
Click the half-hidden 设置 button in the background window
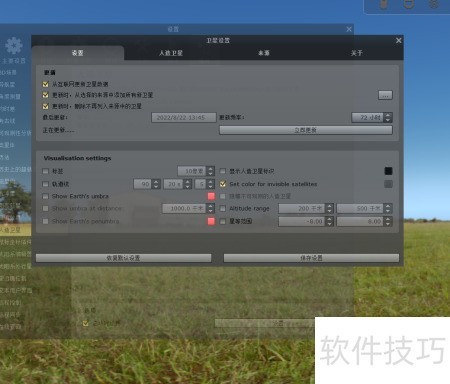tap(265, 323)
